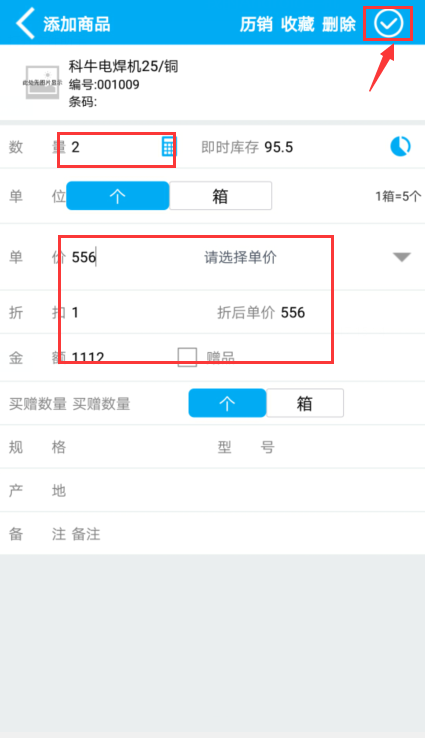Switch unit to 箱 in the 单位 row

220,196
